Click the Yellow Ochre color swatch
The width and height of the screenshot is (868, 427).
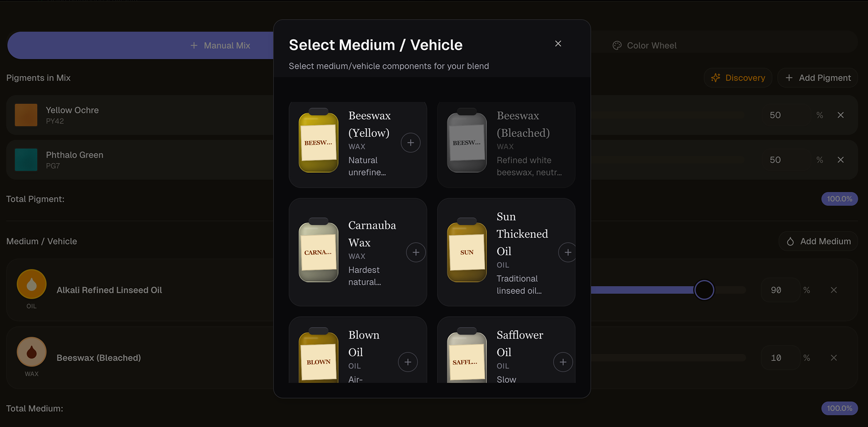pyautogui.click(x=26, y=115)
